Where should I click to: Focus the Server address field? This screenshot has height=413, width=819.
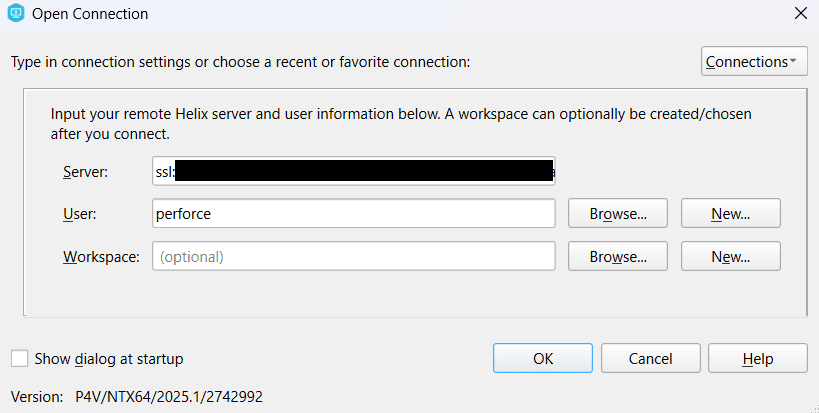tap(354, 171)
